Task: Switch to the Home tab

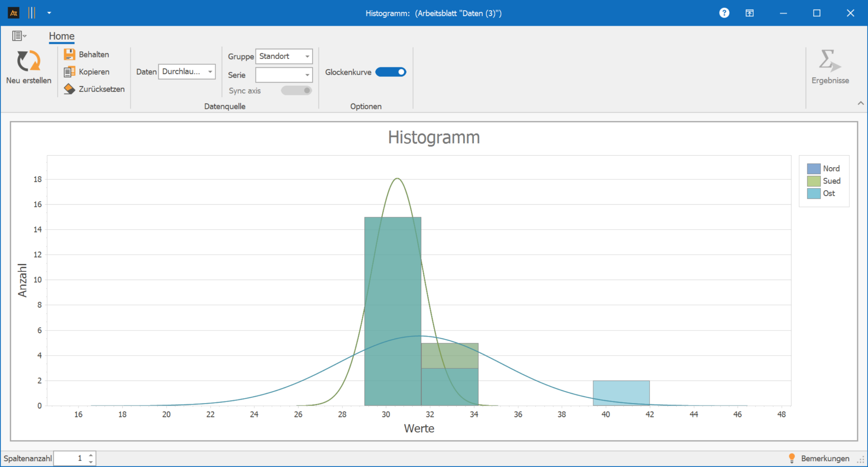Action: (x=61, y=36)
